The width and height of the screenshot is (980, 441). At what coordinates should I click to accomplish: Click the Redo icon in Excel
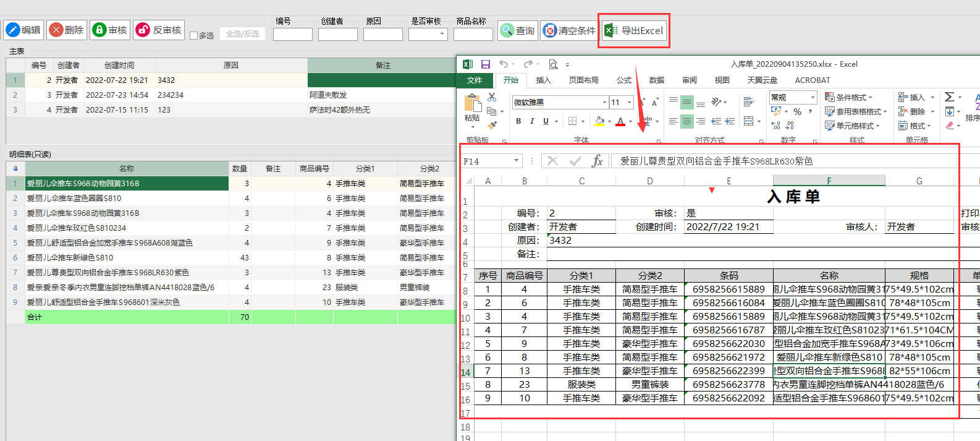[527, 64]
